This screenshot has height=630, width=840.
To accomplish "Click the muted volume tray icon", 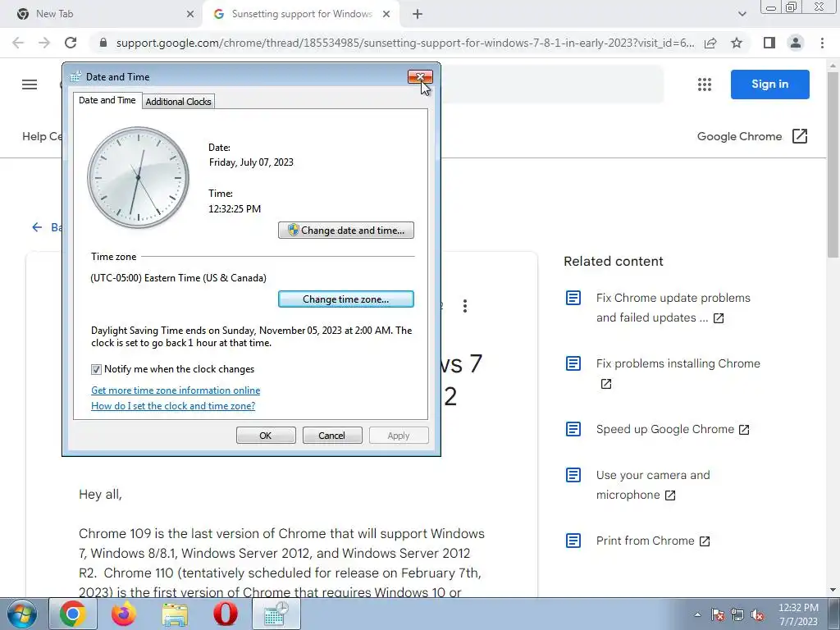I will 757,615.
